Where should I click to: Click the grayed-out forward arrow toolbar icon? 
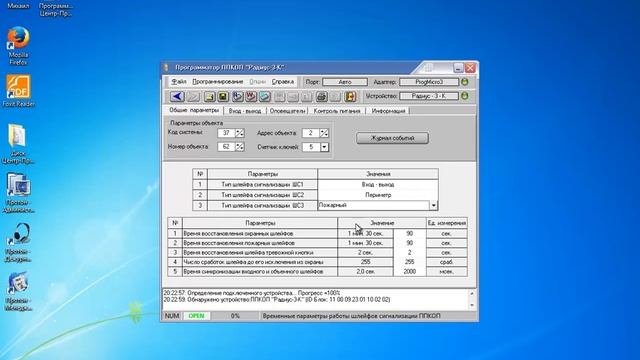(193, 96)
